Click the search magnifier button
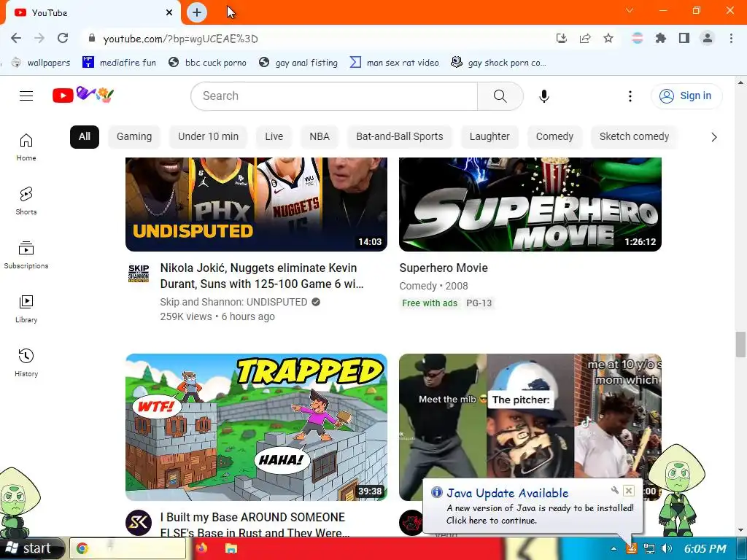 coord(500,96)
